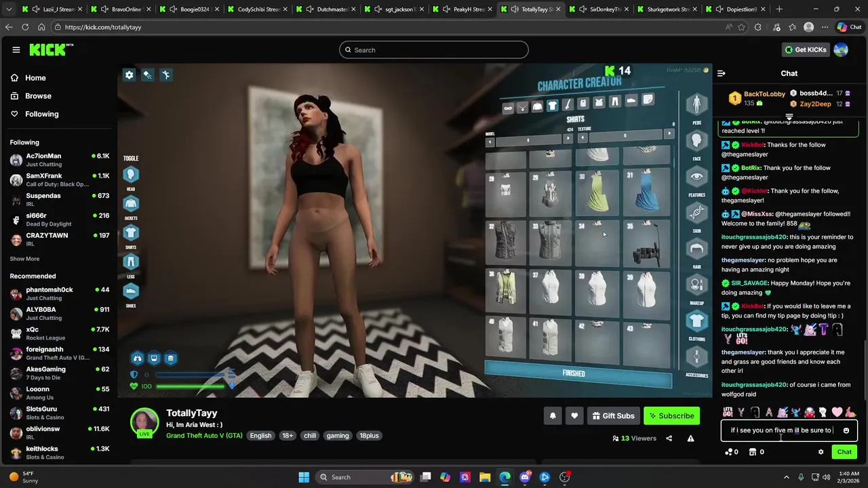Open Grand Theft Auto V category link

tap(204, 436)
